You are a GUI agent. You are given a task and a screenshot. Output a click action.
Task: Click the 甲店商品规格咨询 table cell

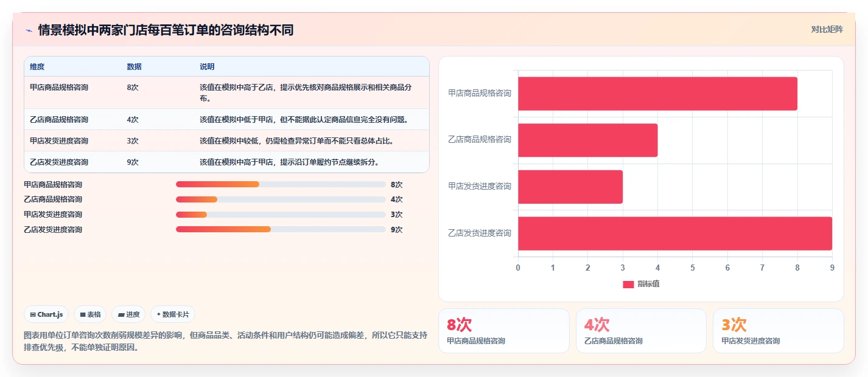(59, 88)
